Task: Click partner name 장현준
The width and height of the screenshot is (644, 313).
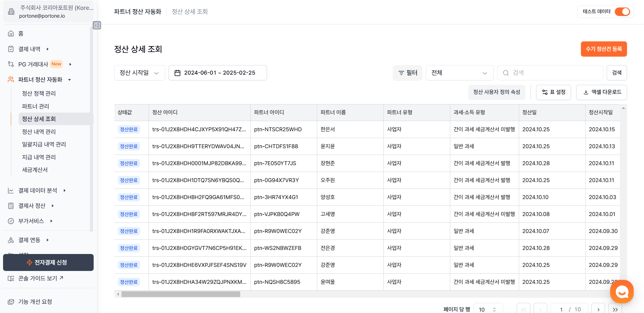Action: point(328,163)
